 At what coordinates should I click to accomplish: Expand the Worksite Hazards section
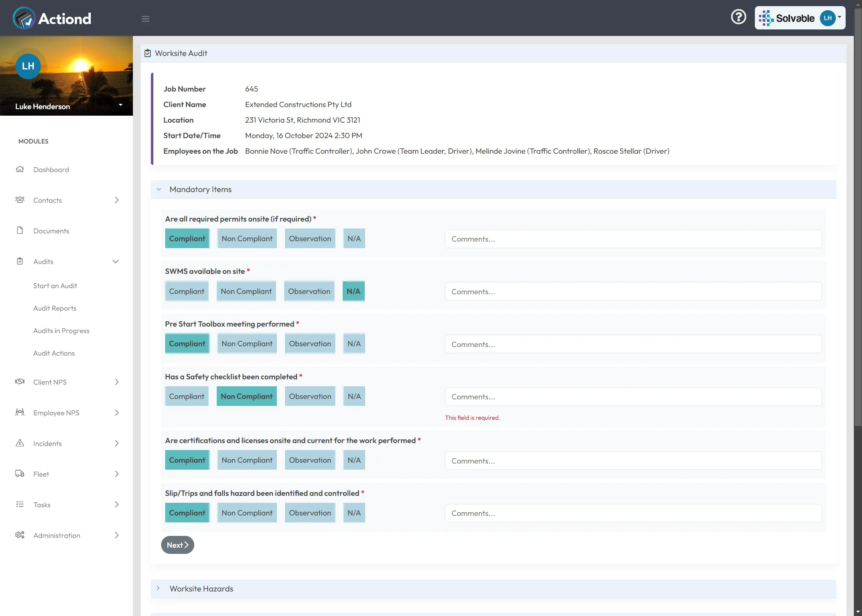(x=159, y=589)
